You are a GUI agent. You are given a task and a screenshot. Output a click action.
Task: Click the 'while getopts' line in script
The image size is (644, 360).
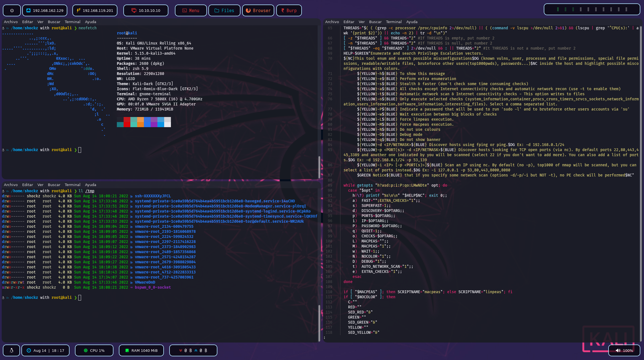coord(395,185)
